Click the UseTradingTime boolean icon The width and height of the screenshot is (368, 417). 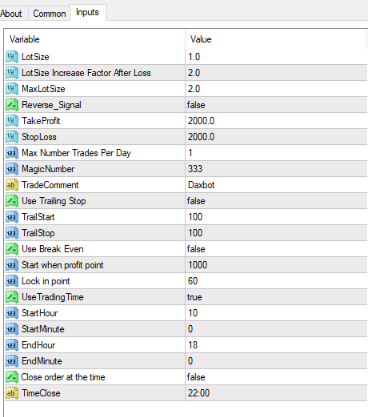[x=12, y=297]
